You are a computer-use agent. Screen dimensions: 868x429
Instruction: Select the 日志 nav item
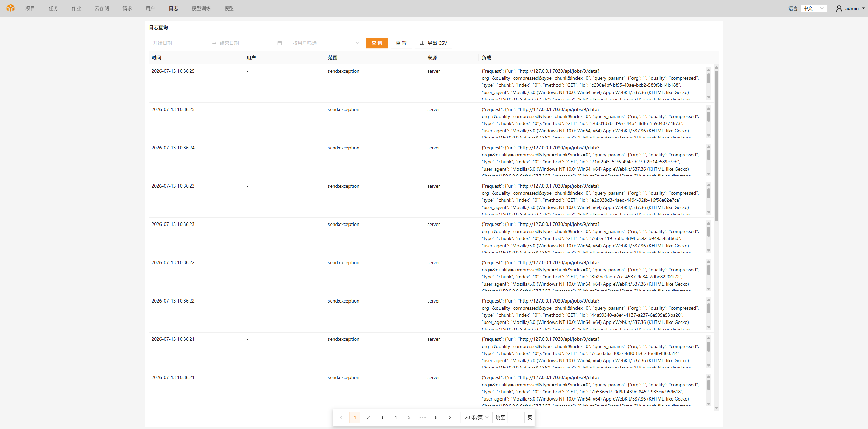click(x=173, y=8)
